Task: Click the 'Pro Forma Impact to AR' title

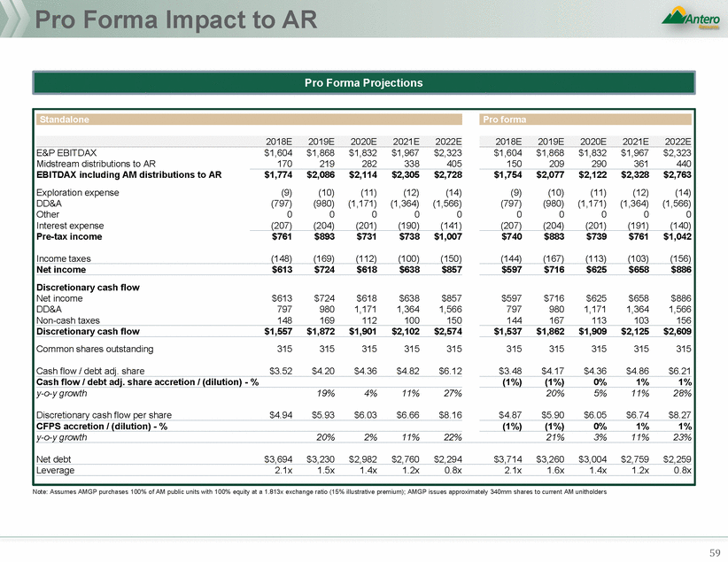Action: [x=163, y=21]
